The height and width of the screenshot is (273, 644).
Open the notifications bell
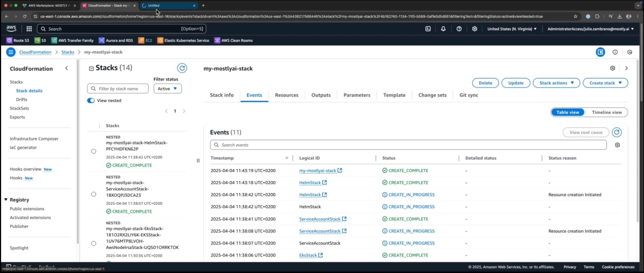pos(443,29)
